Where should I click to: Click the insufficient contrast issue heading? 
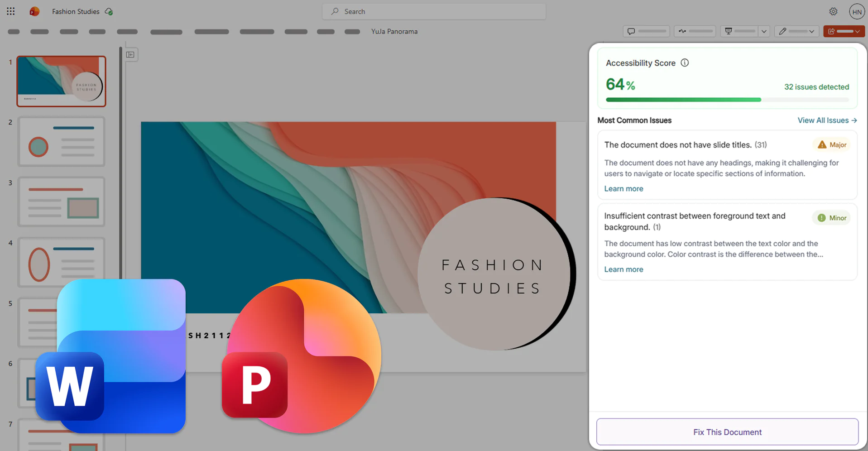pyautogui.click(x=695, y=221)
